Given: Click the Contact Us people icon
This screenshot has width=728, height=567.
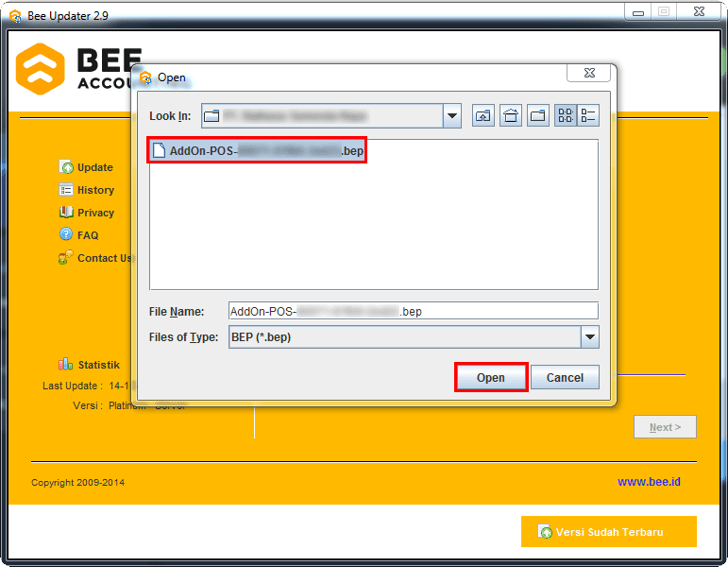Looking at the screenshot, I should click(66, 257).
